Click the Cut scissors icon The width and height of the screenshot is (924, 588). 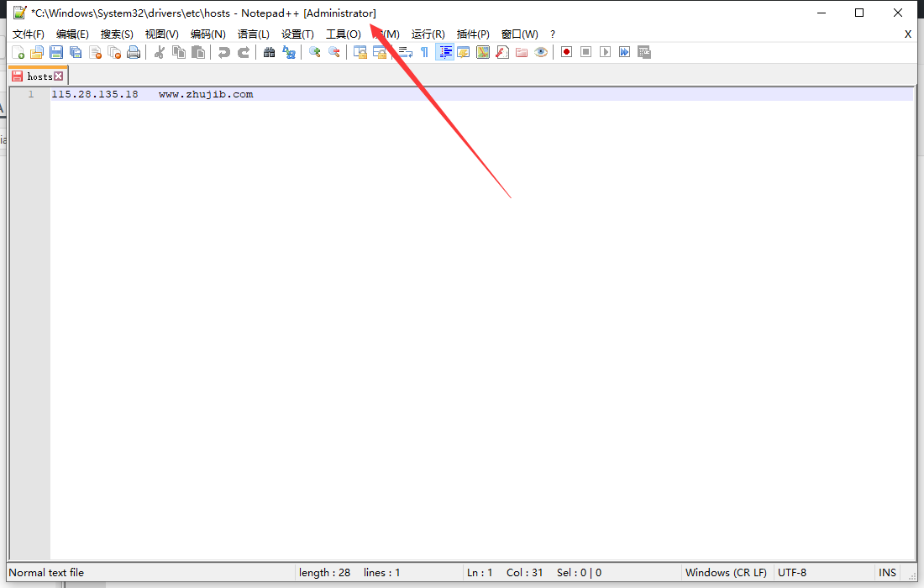[159, 52]
